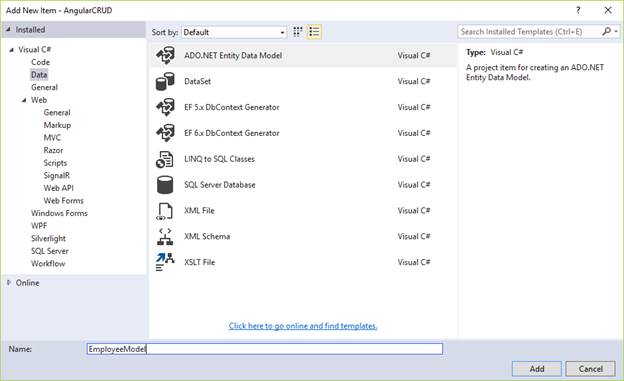Select the Web API category
Viewport: 624px width, 381px height.
(58, 188)
